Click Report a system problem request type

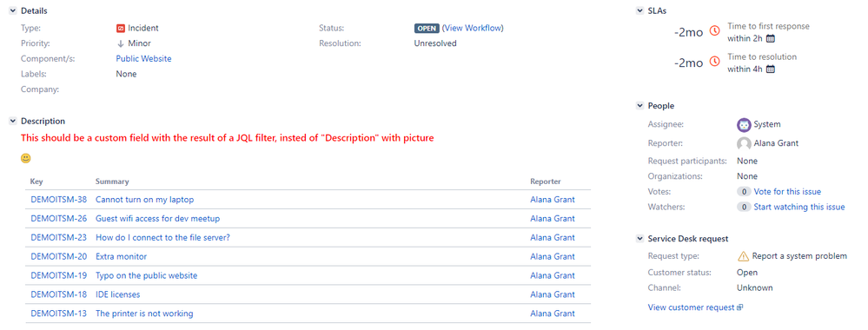(799, 256)
